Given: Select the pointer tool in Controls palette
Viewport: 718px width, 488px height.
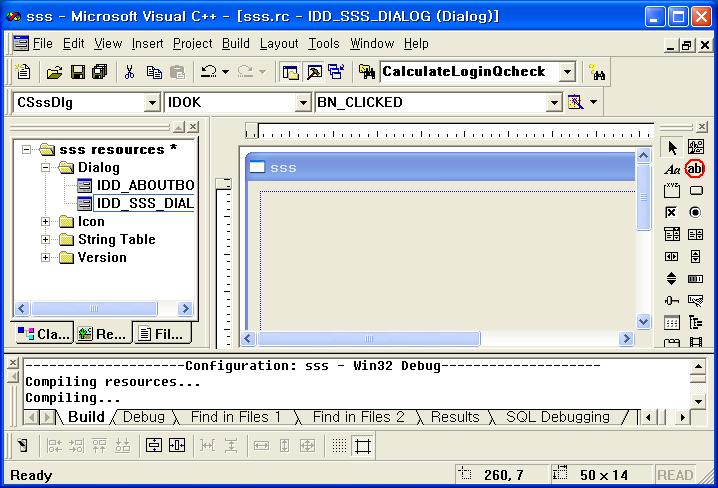Looking at the screenshot, I should pyautogui.click(x=672, y=147).
